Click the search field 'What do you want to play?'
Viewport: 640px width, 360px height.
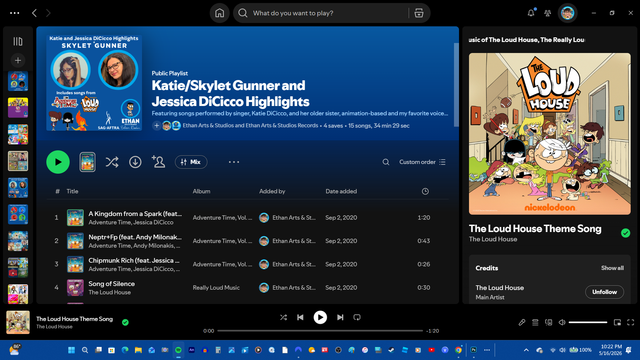click(x=322, y=13)
